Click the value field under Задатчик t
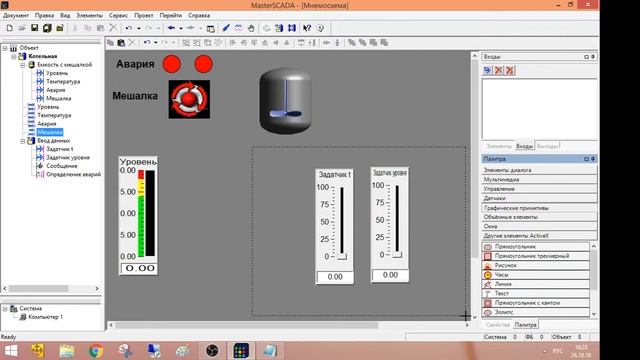 point(335,277)
